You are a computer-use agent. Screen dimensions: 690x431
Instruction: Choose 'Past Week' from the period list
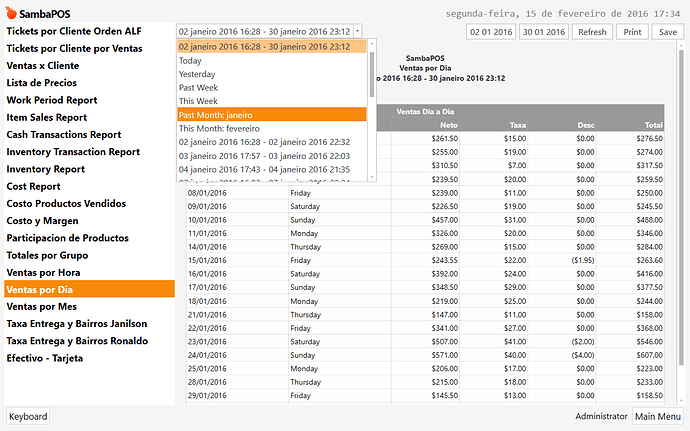point(272,88)
